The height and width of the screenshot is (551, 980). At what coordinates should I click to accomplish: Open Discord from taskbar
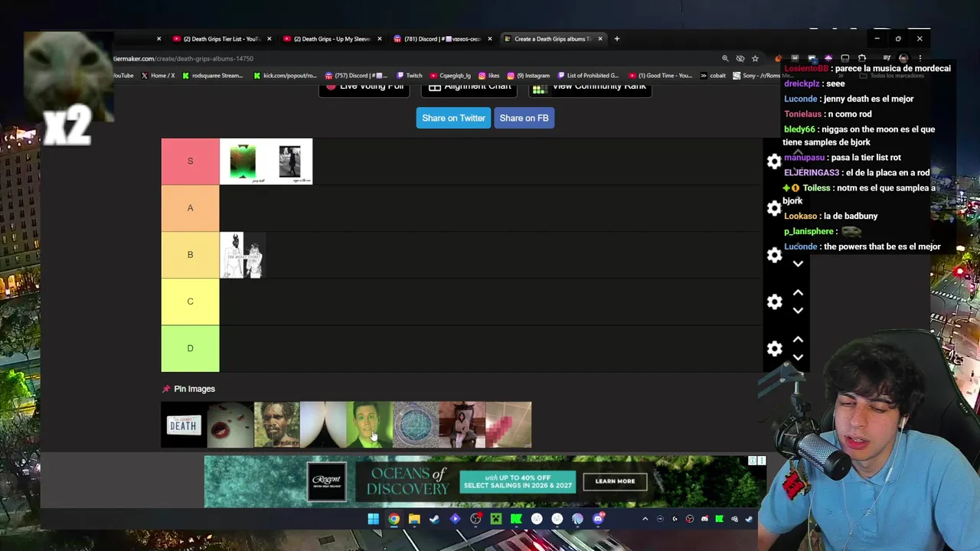[x=598, y=519]
